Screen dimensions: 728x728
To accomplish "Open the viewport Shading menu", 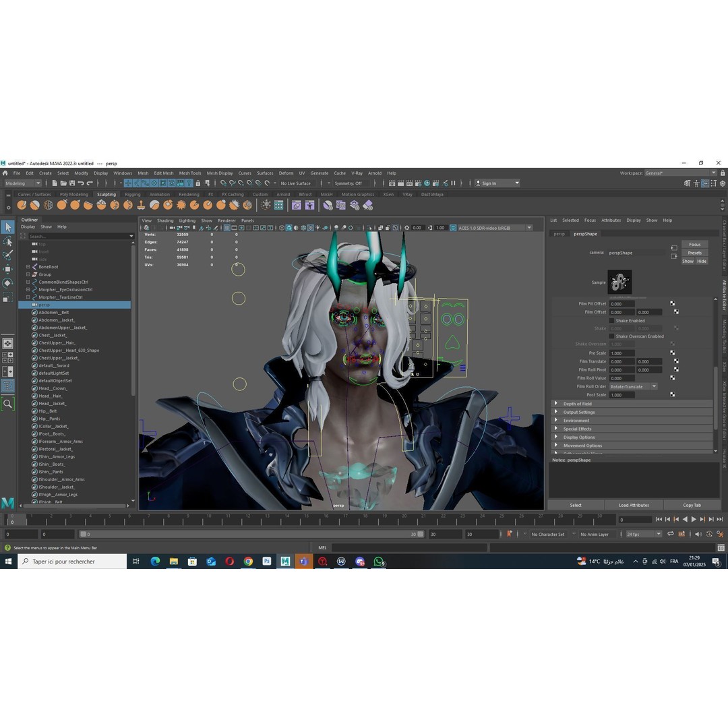I will tap(165, 220).
